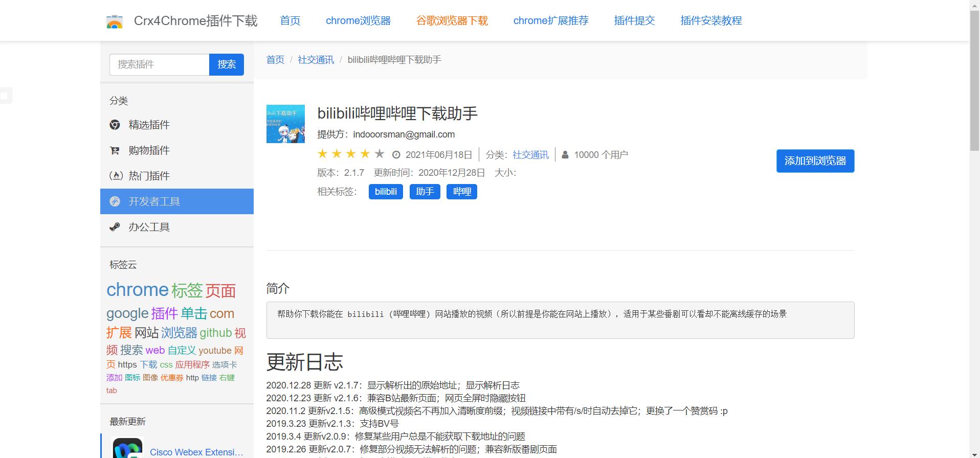Viewport: 980px width, 458px height.
Task: Click the flame icon beside 热门插件
Action: [x=116, y=176]
